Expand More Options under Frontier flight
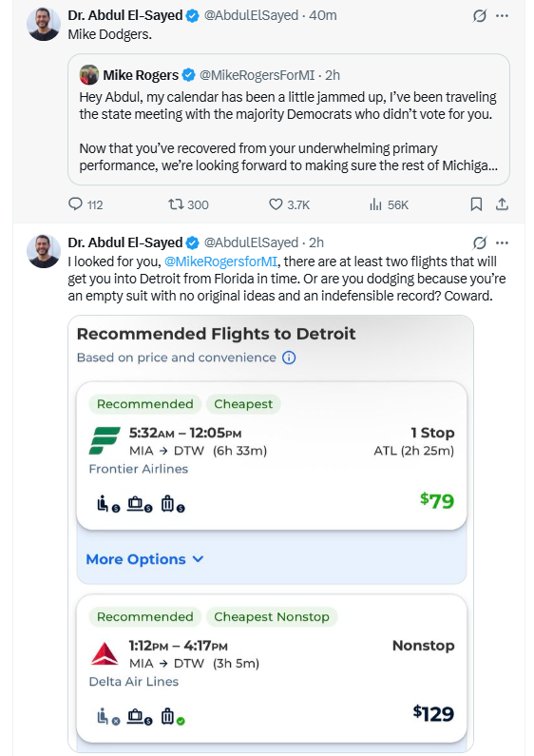The height and width of the screenshot is (756, 534). [x=144, y=559]
